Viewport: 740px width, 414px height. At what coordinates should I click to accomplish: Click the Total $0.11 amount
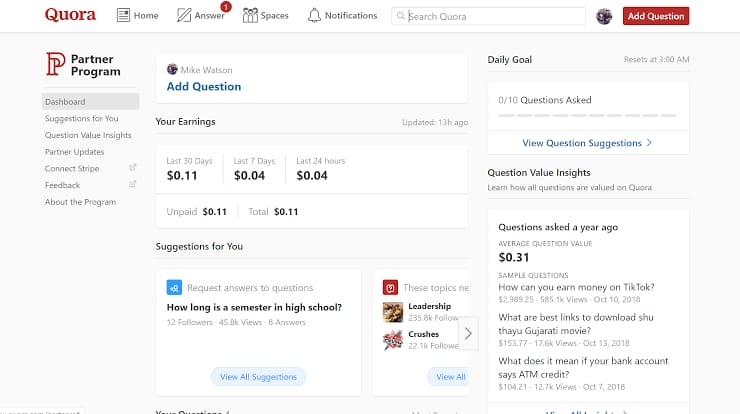[286, 212]
